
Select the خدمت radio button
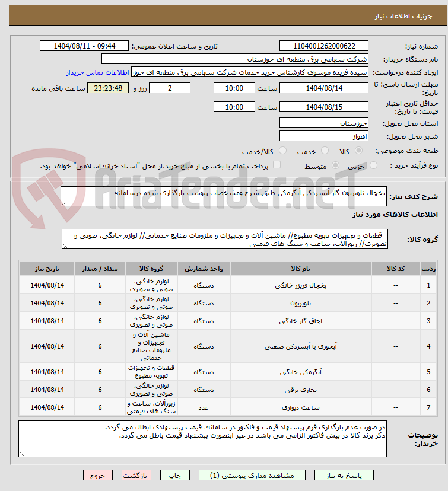pyautogui.click(x=325, y=151)
